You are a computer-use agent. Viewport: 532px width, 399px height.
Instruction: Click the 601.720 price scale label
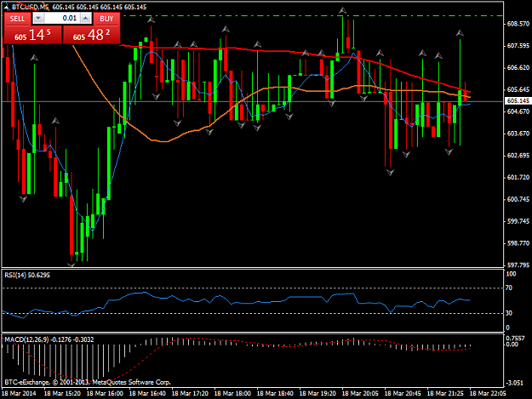[x=518, y=177]
